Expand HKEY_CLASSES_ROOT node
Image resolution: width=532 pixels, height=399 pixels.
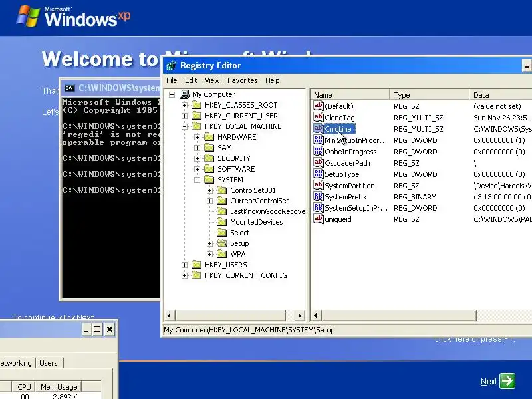tap(185, 105)
